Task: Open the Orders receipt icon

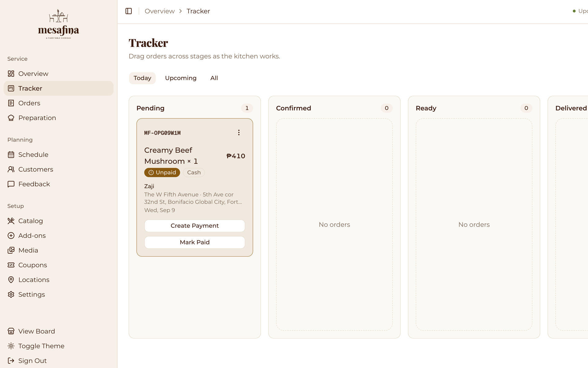Action: click(11, 103)
